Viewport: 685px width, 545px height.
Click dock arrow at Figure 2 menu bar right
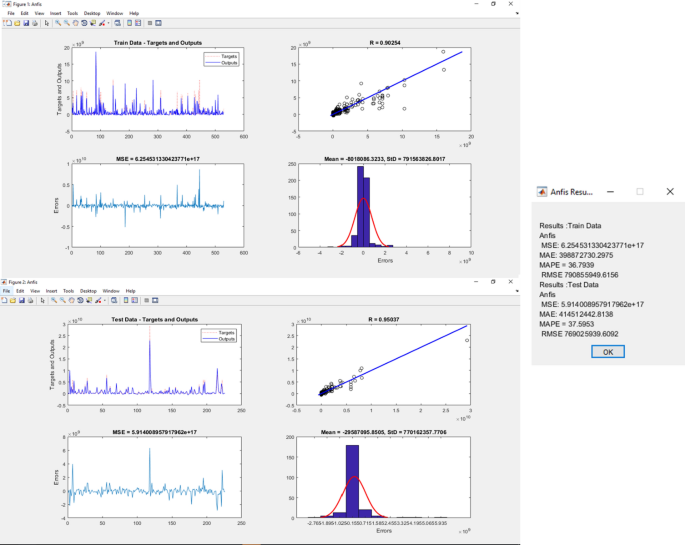click(x=517, y=291)
